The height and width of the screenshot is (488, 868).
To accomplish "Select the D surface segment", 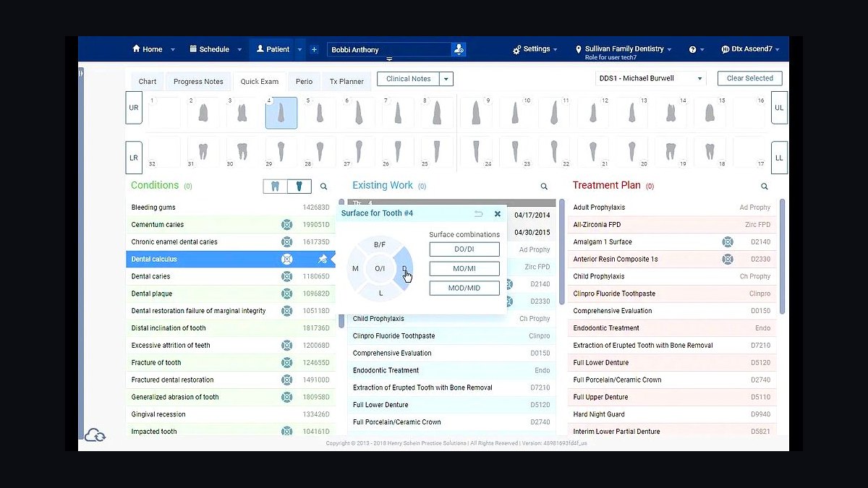I will [x=404, y=269].
